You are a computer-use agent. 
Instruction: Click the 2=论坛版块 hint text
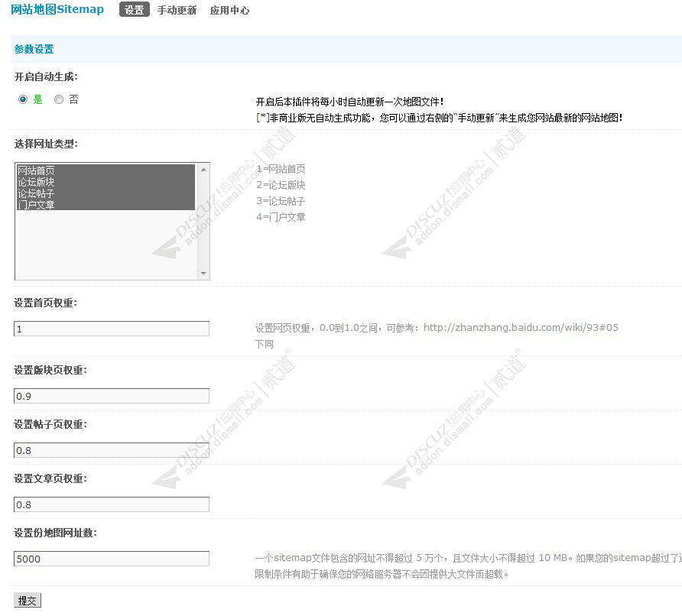[281, 185]
